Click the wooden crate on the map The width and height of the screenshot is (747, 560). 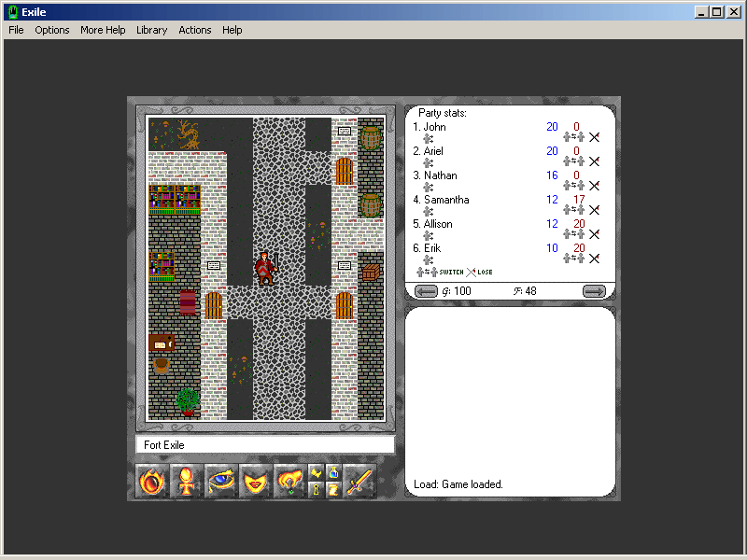(371, 273)
